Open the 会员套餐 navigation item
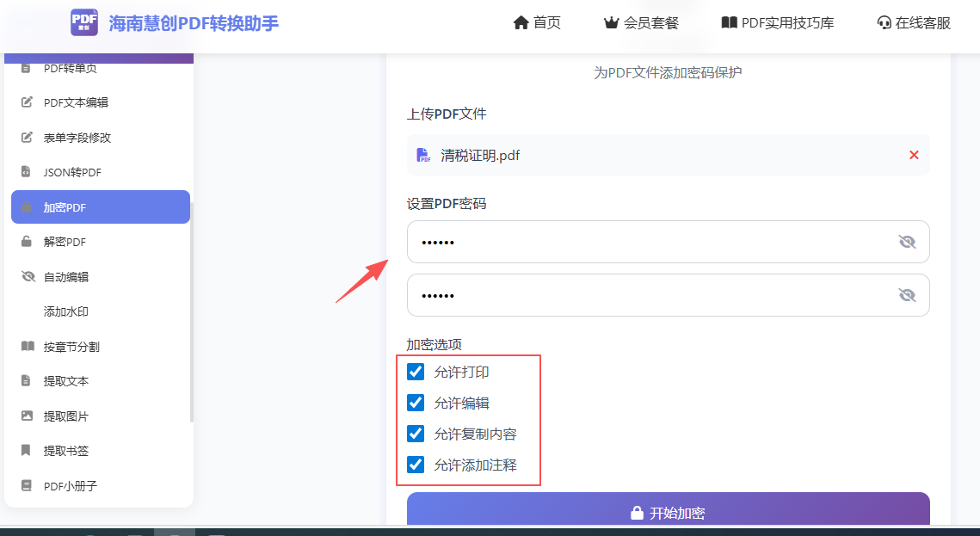Image resolution: width=980 pixels, height=536 pixels. pyautogui.click(x=641, y=23)
